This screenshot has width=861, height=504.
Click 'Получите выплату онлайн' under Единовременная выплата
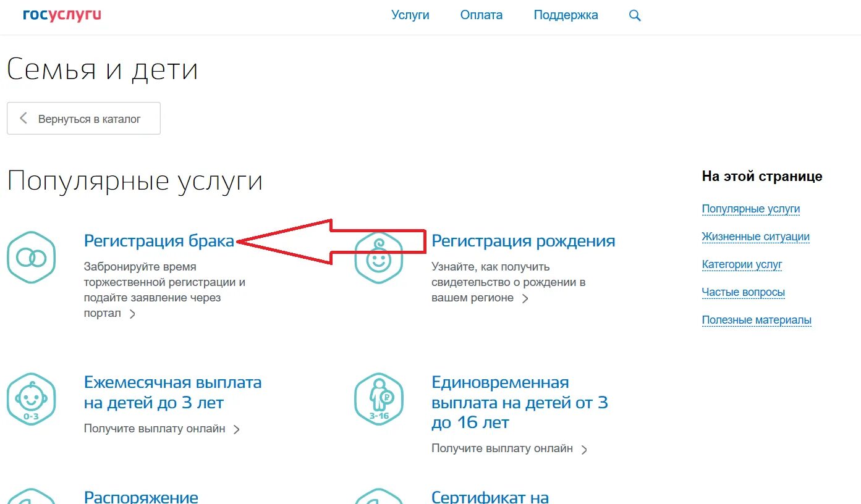tap(502, 448)
